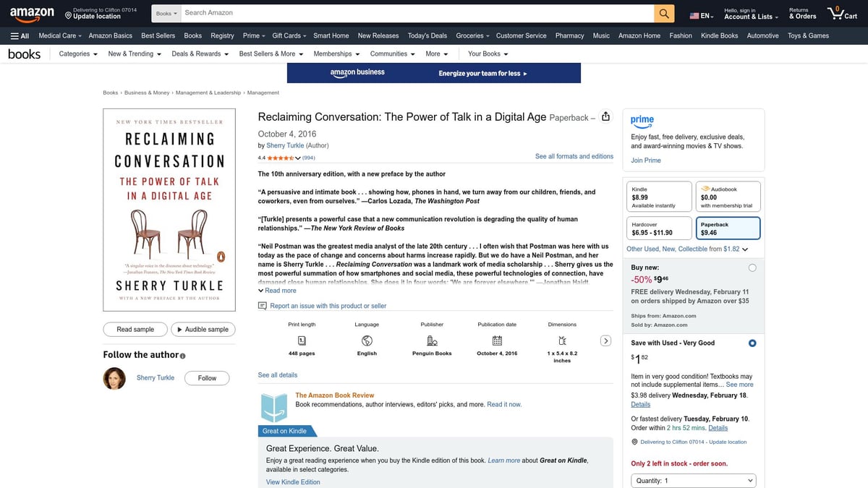
Task: Open the Best Sellers & More menu
Action: coord(271,53)
